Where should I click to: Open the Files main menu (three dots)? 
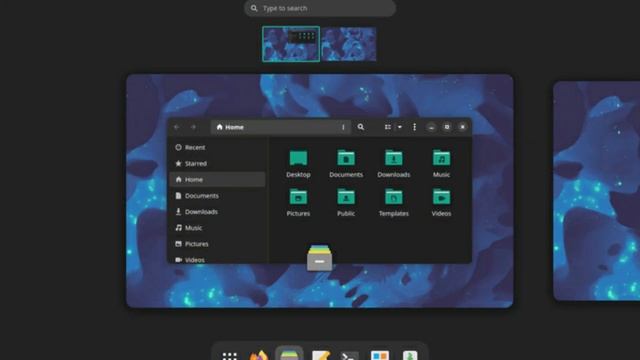pyautogui.click(x=414, y=127)
